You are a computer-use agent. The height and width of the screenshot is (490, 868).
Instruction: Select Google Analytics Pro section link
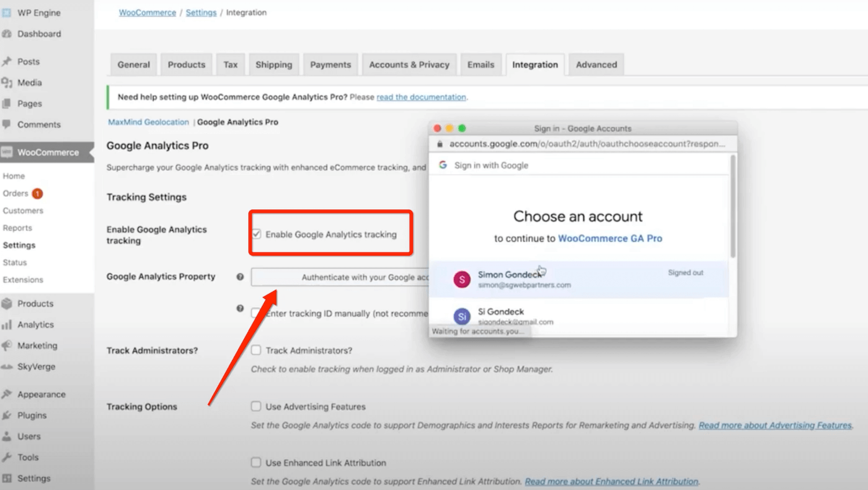pos(237,122)
